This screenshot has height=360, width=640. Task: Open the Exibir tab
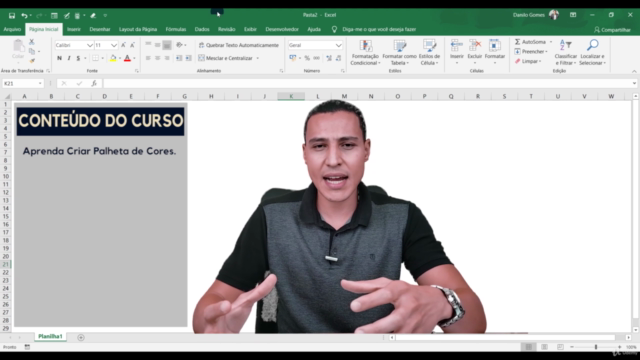pyautogui.click(x=250, y=29)
